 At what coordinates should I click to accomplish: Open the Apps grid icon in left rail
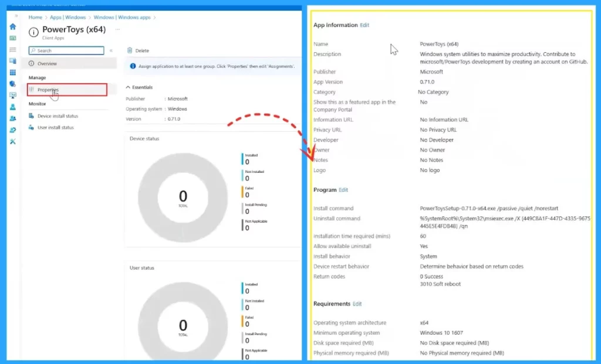(x=13, y=72)
